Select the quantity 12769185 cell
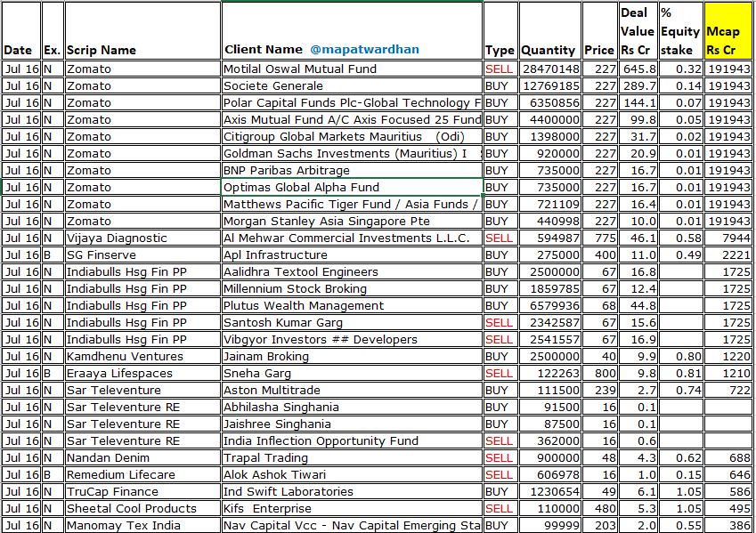Screen dimensions: 756x533 pos(549,85)
